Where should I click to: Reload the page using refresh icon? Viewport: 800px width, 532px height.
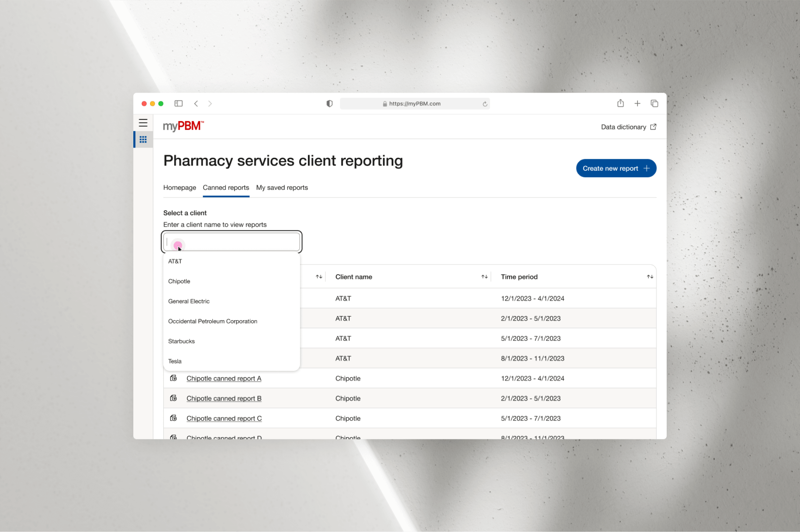(x=485, y=104)
